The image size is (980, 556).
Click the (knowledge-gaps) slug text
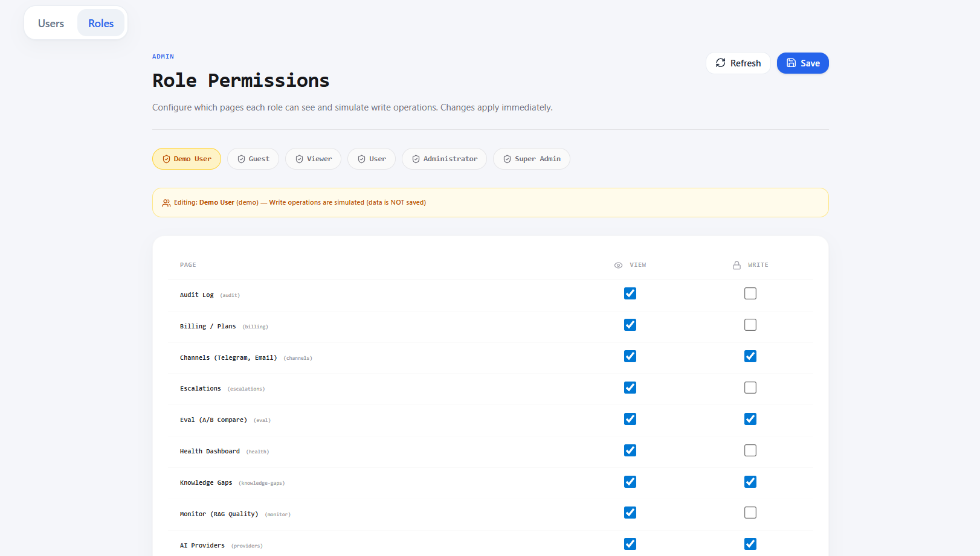[x=262, y=484]
